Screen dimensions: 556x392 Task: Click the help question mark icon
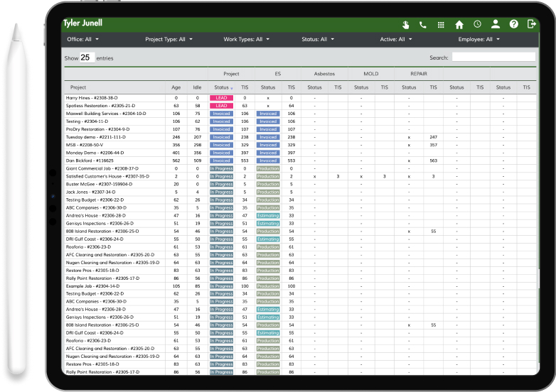(x=513, y=24)
